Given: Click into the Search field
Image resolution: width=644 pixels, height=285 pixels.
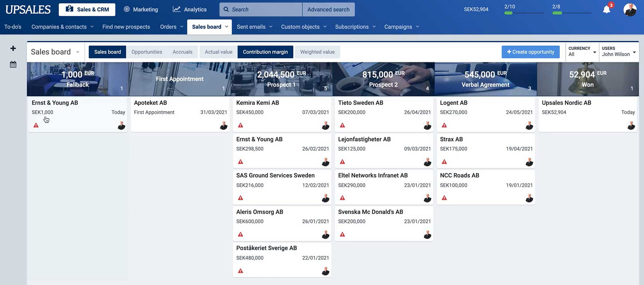Looking at the screenshot, I should click(261, 9).
